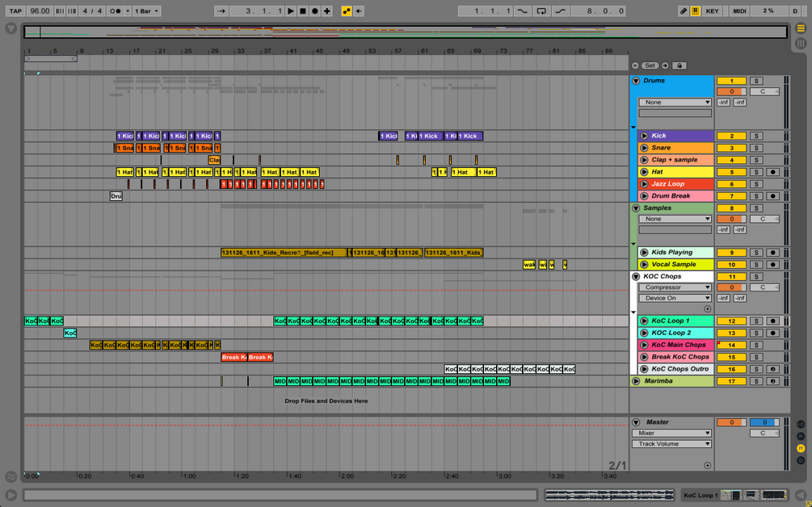Unfold the Kick track
Image resolution: width=812 pixels, height=507 pixels.
click(644, 136)
